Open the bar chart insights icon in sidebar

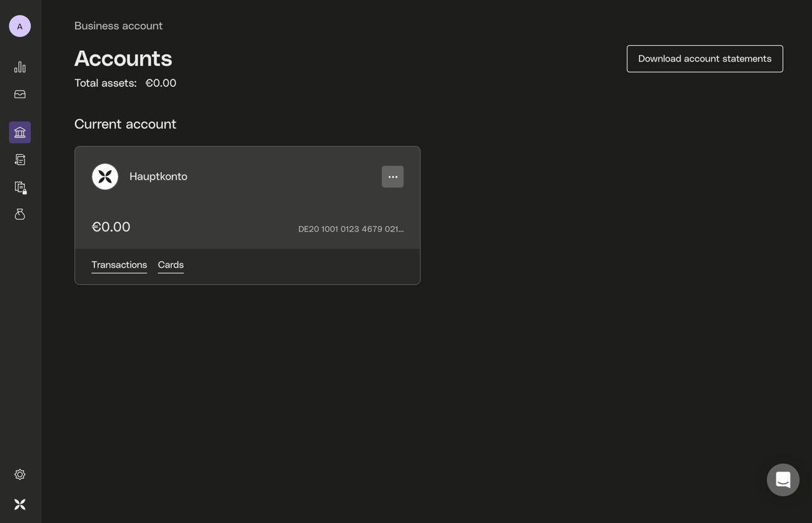(20, 67)
